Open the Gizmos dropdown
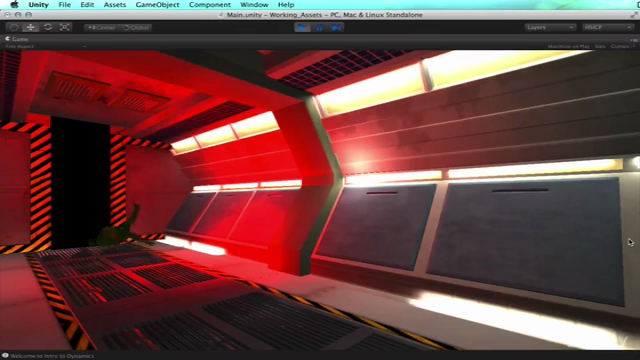This screenshot has width=640, height=360. pyautogui.click(x=623, y=47)
